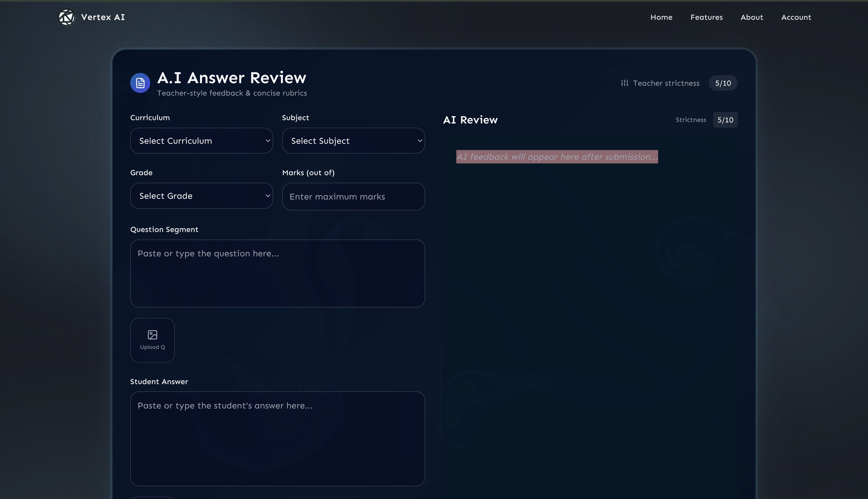
Task: Select the About navigation item
Action: 752,17
